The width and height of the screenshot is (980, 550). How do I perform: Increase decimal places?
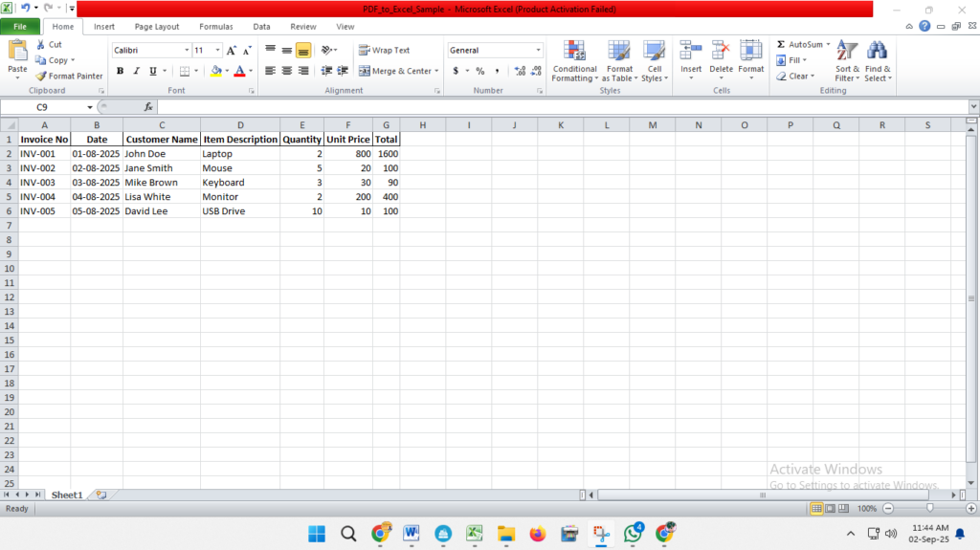[x=520, y=71]
